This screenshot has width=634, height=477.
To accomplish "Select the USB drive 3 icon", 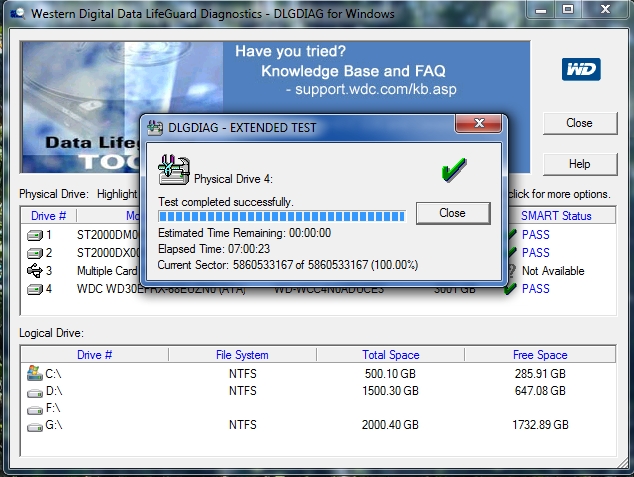I will [x=35, y=271].
